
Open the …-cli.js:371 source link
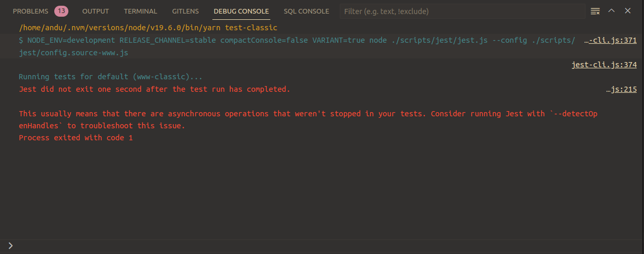tap(610, 41)
